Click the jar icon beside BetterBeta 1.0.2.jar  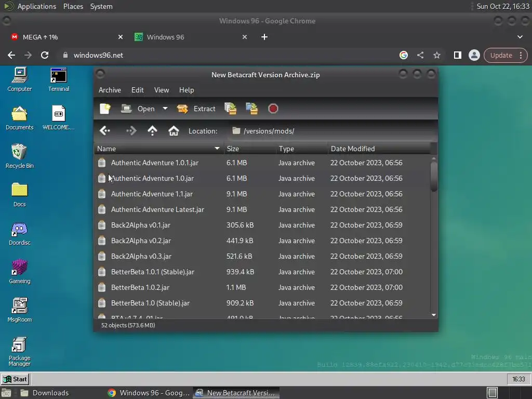[x=102, y=288]
